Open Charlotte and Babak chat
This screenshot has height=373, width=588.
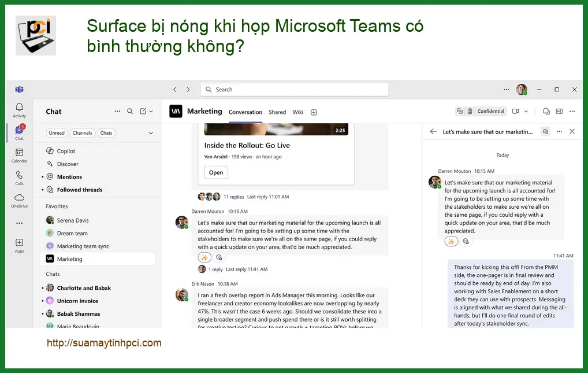(x=98, y=288)
